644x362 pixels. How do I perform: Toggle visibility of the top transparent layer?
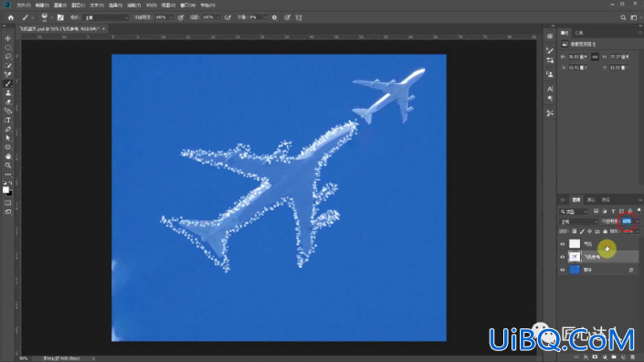(x=563, y=244)
